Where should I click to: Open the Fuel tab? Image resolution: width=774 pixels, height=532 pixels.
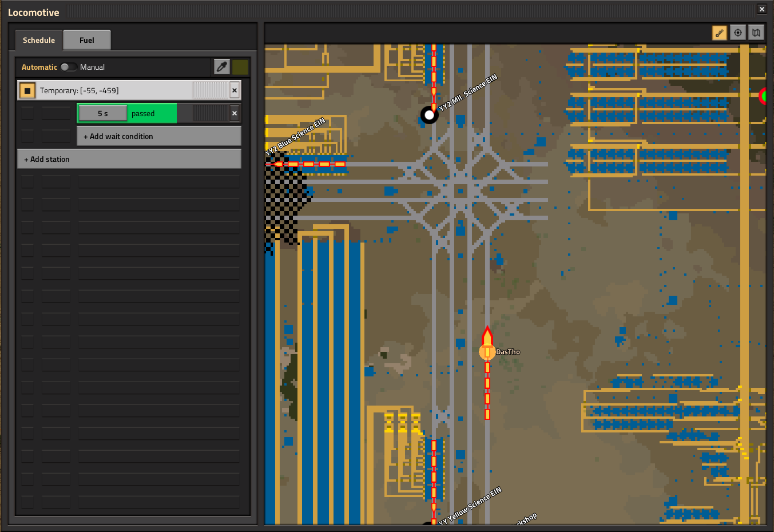[87, 40]
